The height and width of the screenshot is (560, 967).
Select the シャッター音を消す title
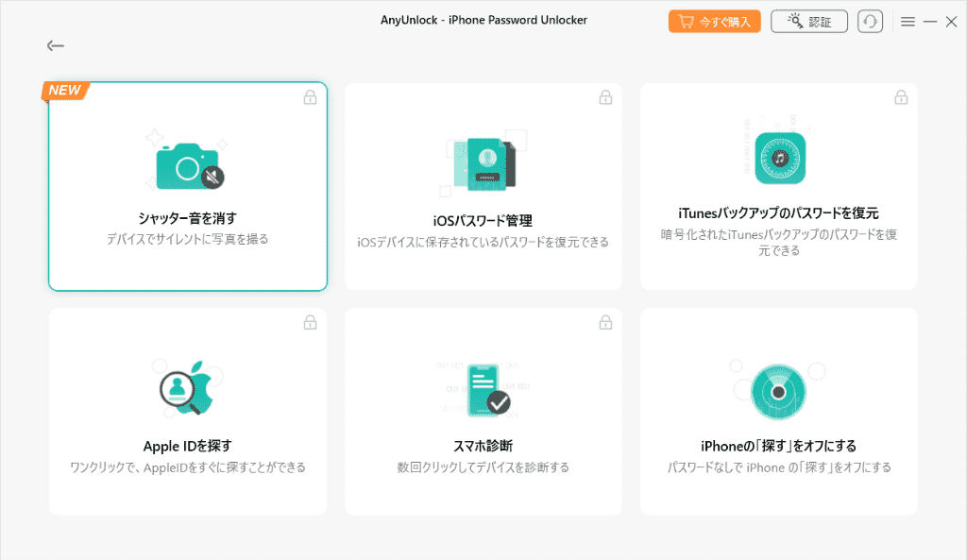pos(188,218)
